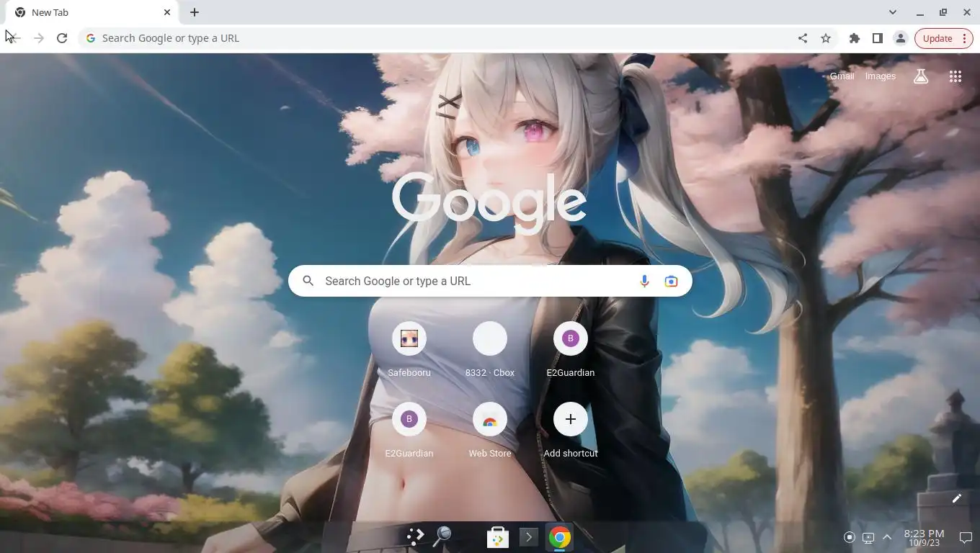Expand the hidden tray icons arrow
Viewport: 980px width, 553px height.
tap(887, 537)
